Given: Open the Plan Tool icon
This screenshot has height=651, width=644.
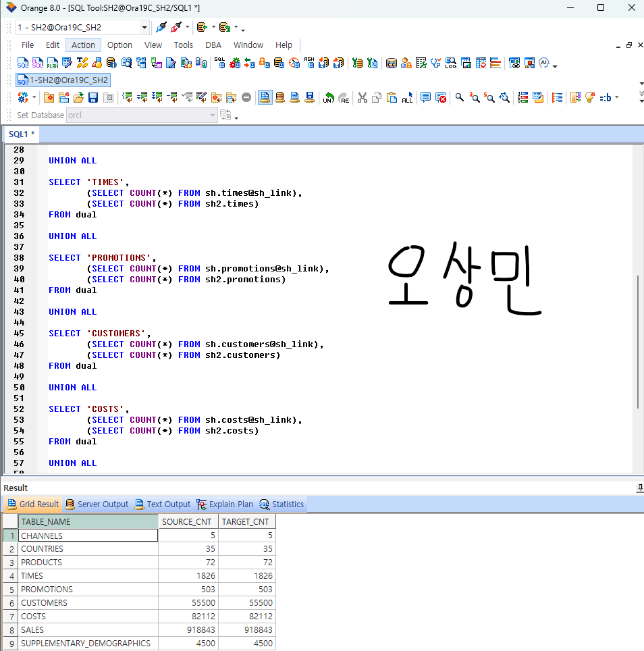Looking at the screenshot, I should click(x=52, y=63).
